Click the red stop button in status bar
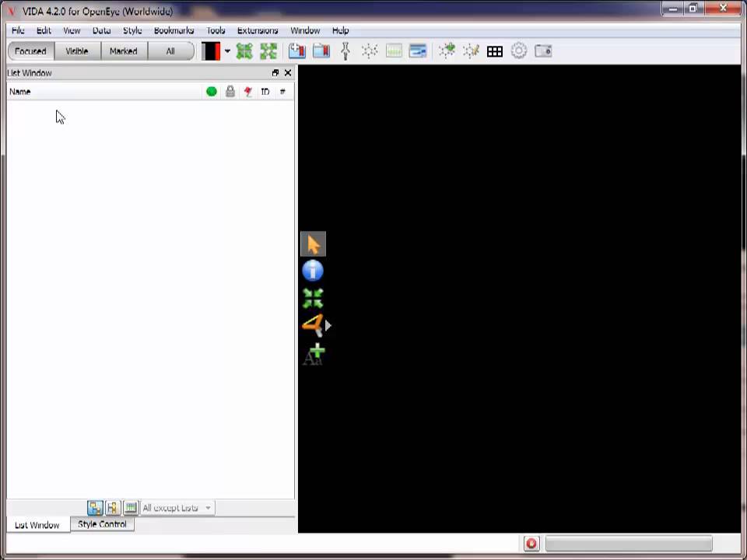Viewport: 747px width, 560px height. (x=531, y=544)
